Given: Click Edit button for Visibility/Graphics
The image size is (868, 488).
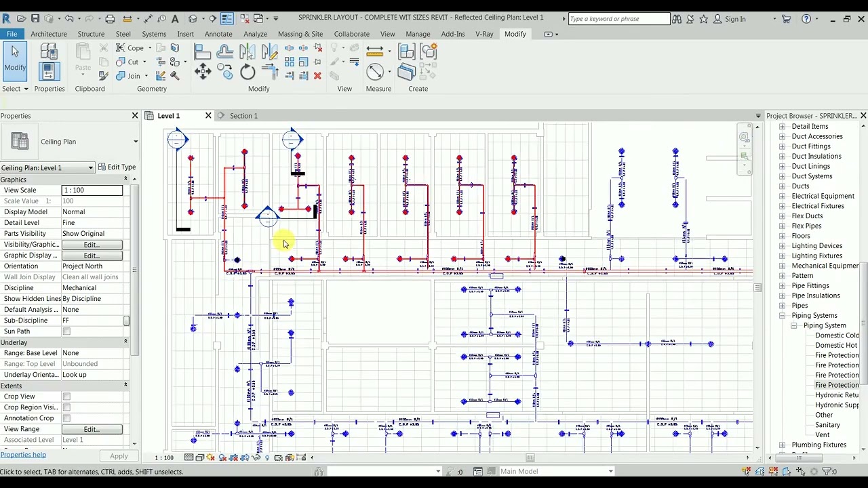Looking at the screenshot, I should [x=92, y=245].
